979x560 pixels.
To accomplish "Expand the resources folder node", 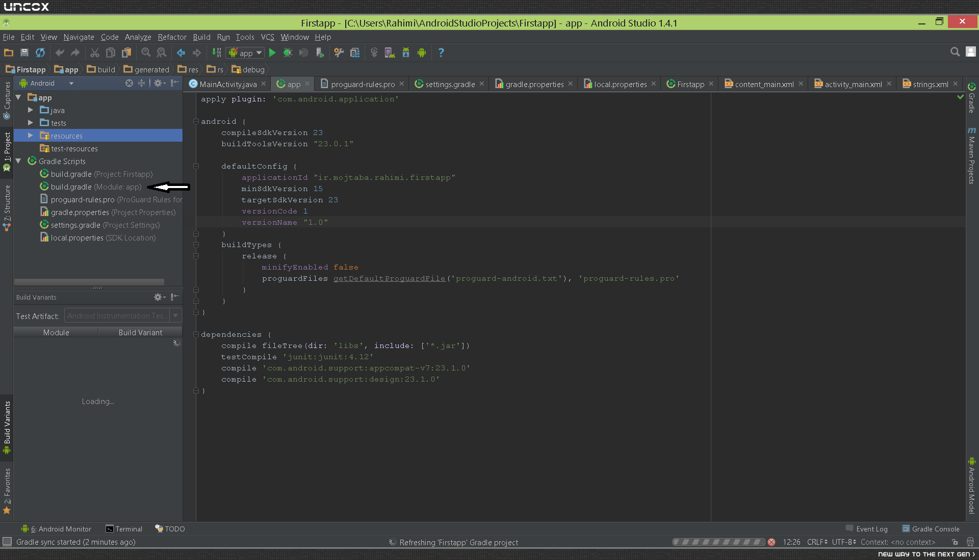I will click(30, 136).
